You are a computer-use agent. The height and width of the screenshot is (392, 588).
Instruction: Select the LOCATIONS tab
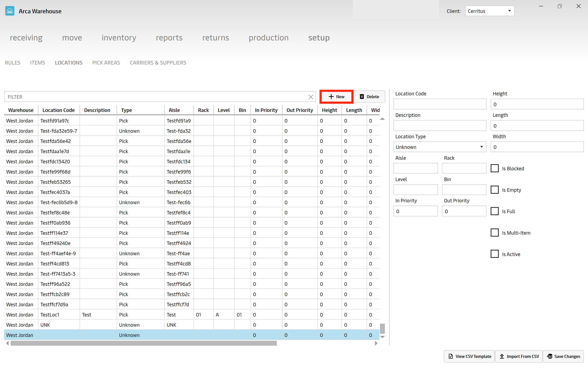pos(68,62)
